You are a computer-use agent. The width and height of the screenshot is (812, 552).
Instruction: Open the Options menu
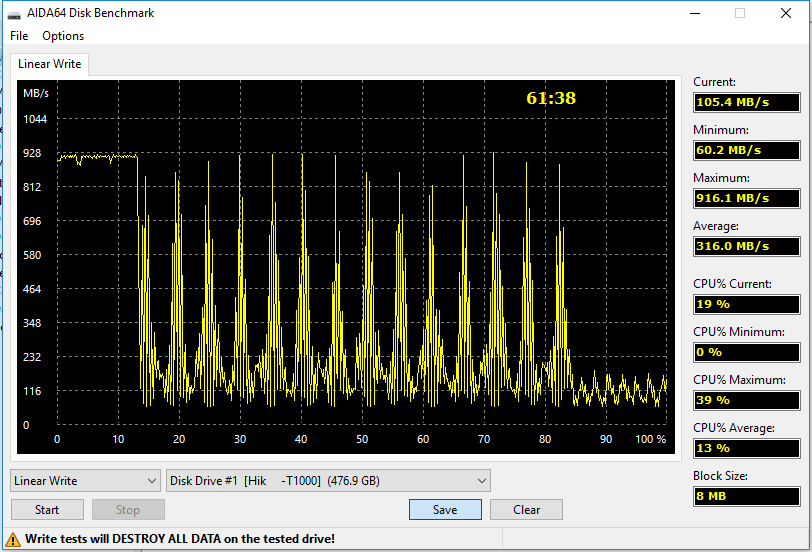point(63,36)
